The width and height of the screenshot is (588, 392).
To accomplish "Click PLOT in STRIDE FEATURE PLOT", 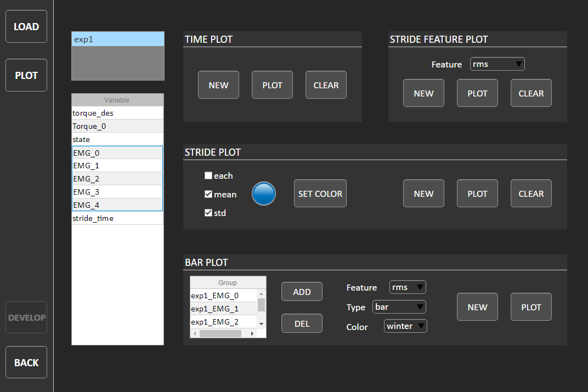I will [x=477, y=93].
